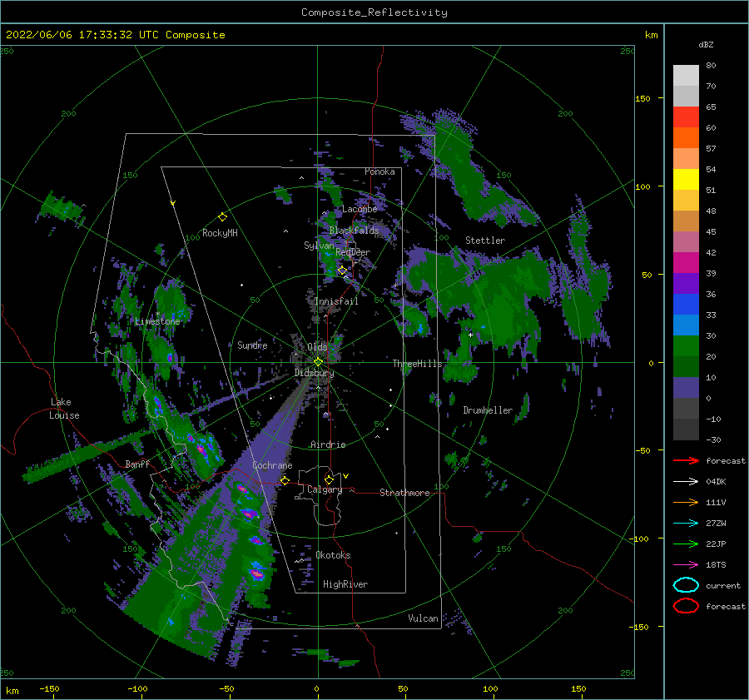Pick the slate-purple 0-10 dBZ swatch
Viewport: 749px width, 700px height.
click(686, 388)
